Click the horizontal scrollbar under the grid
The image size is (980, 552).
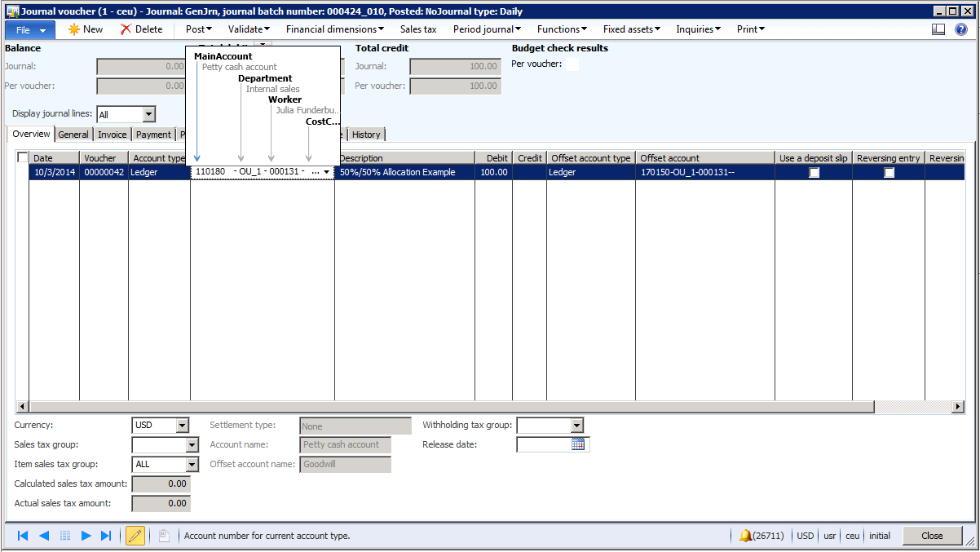[x=448, y=406]
